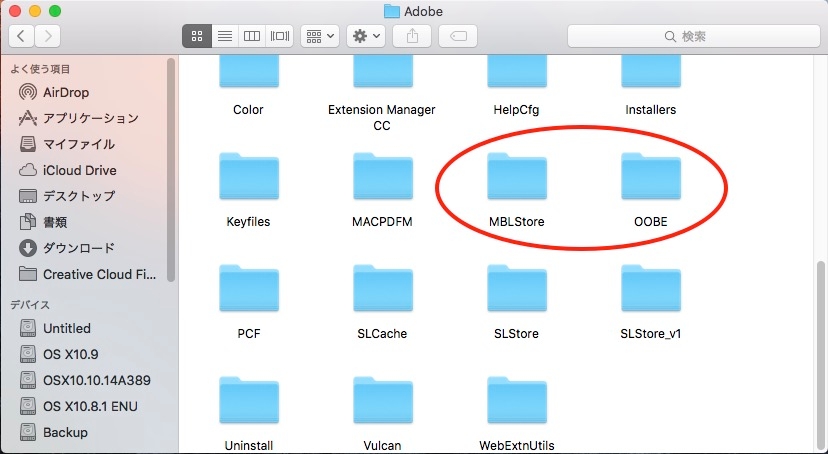Select the Uninstall folder
Screen dimensions: 828x454
point(249,401)
